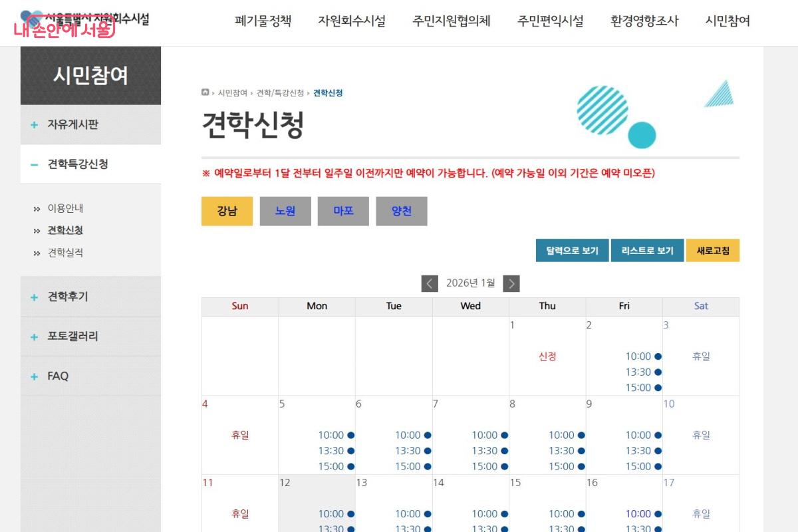Viewport: 798px width, 532px height.
Task: Select the 노원 region tab
Action: point(285,211)
